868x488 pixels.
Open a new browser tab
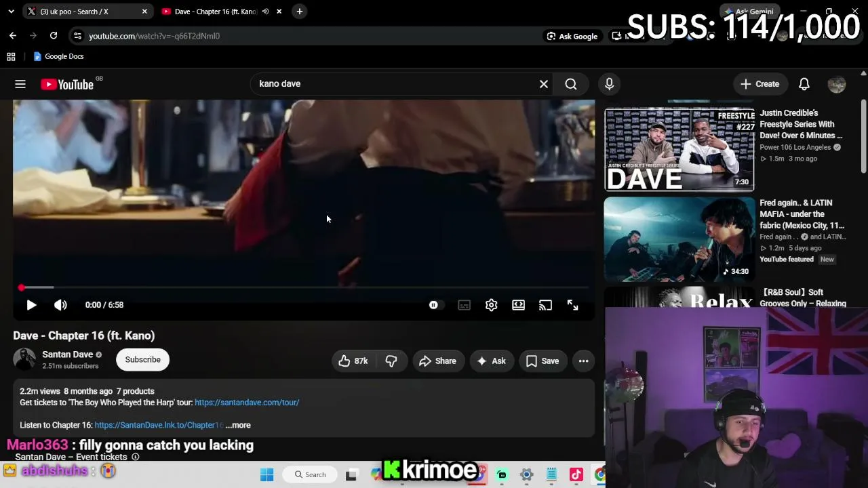[299, 12]
